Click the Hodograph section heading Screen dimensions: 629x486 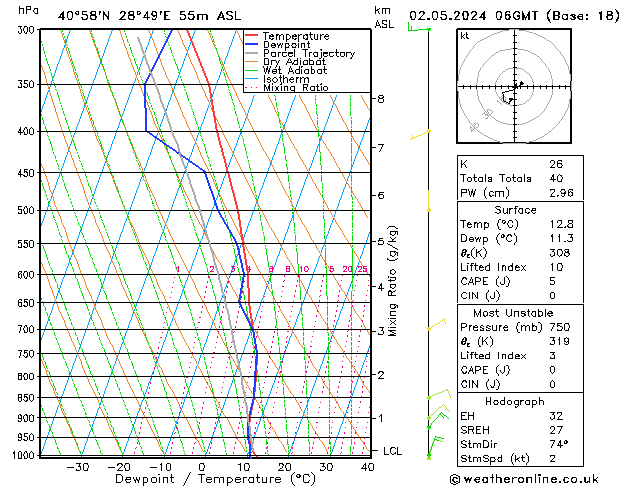point(515,402)
